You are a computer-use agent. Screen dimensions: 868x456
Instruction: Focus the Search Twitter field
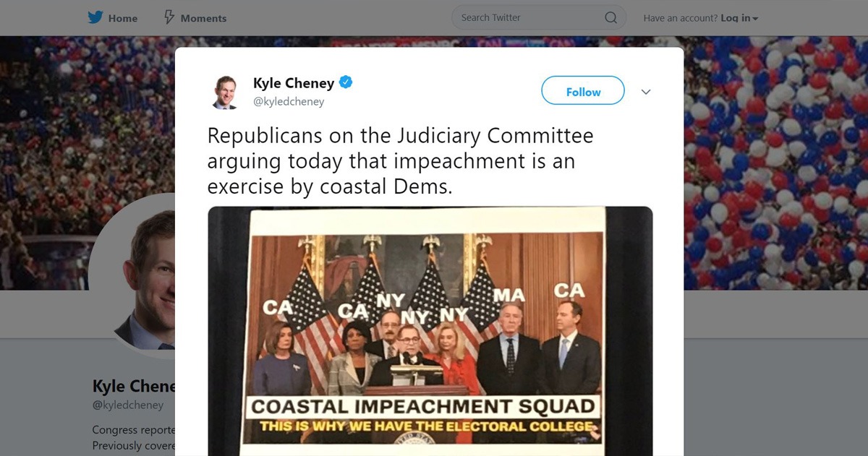tap(538, 17)
